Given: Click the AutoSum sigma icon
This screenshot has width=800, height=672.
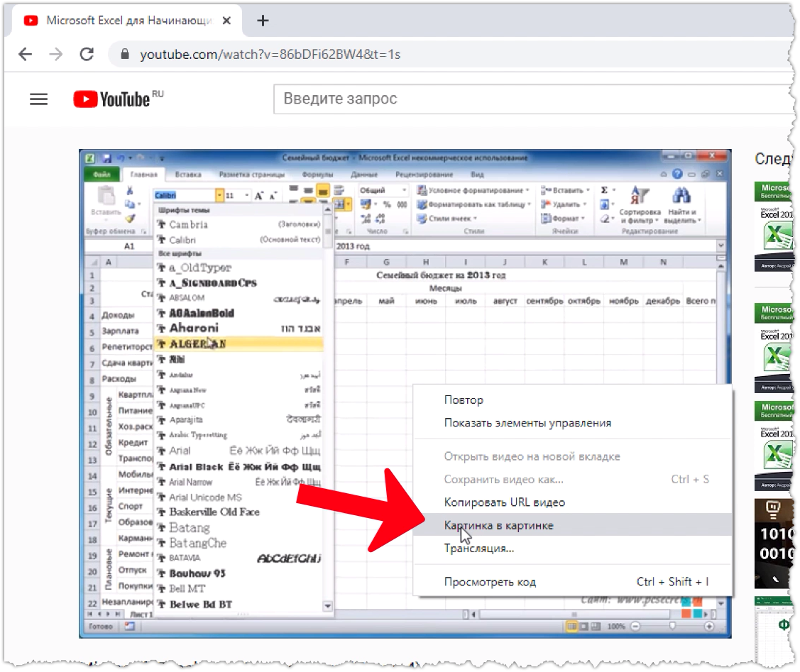Looking at the screenshot, I should point(604,190).
